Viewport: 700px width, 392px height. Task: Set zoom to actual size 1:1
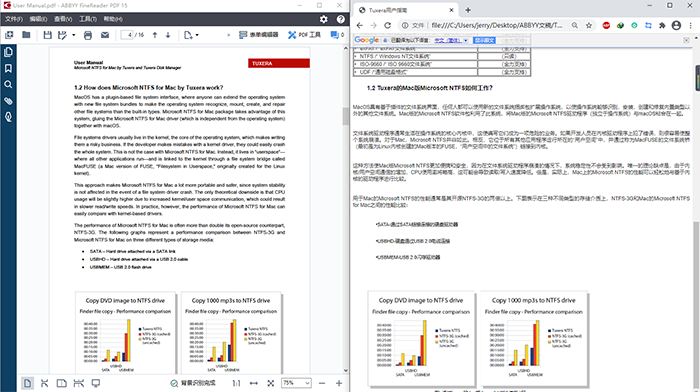(x=237, y=383)
